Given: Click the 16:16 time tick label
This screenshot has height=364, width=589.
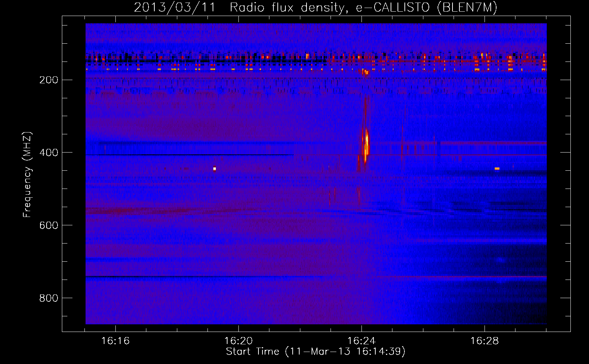Looking at the screenshot, I should (115, 341).
